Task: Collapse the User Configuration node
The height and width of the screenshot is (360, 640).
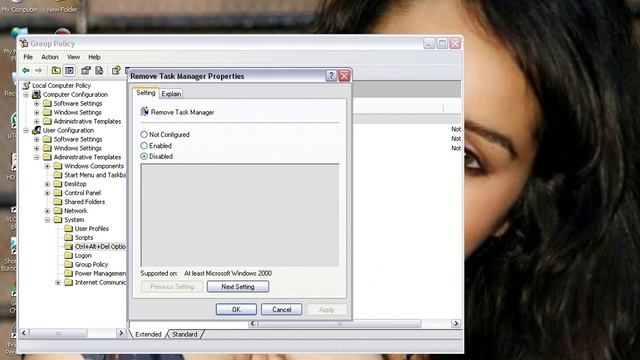Action: (26, 131)
